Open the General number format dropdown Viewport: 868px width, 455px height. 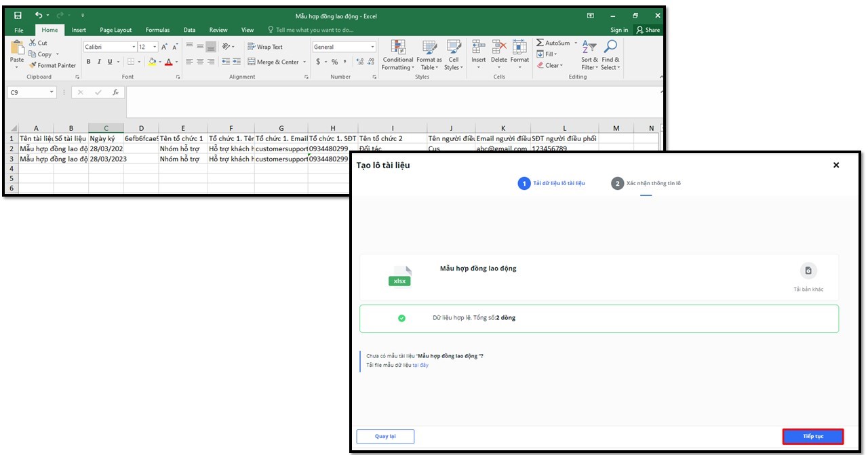[372, 47]
